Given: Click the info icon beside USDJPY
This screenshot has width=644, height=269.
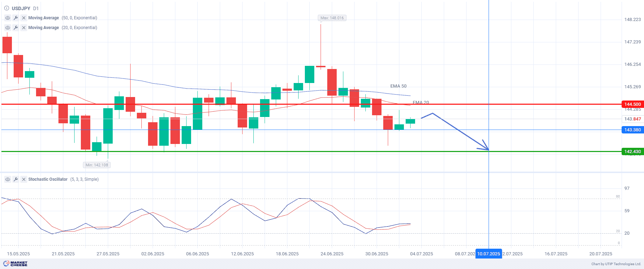Looking at the screenshot, I should [7, 8].
